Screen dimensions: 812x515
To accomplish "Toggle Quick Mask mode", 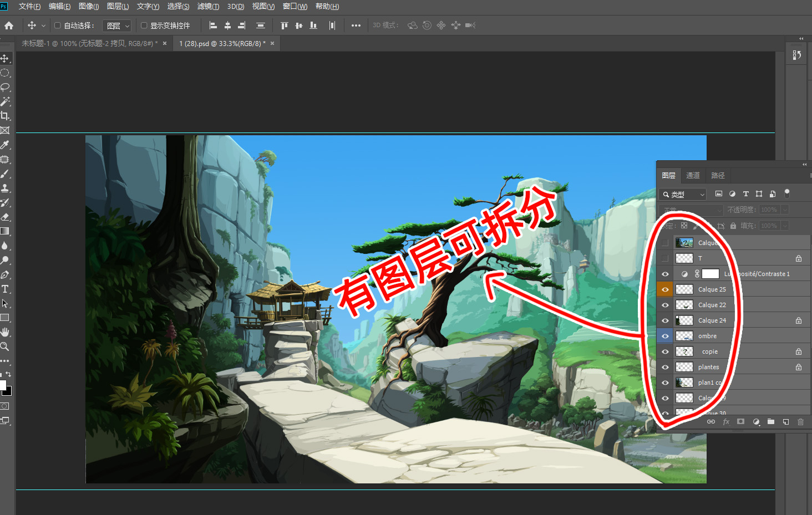I will click(4, 406).
